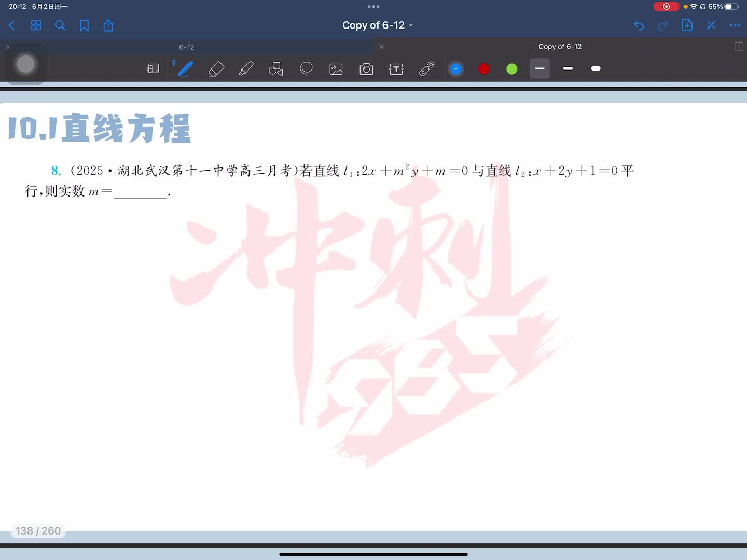This screenshot has width=747, height=560.
Task: Select the blue pen tool
Action: 185,68
